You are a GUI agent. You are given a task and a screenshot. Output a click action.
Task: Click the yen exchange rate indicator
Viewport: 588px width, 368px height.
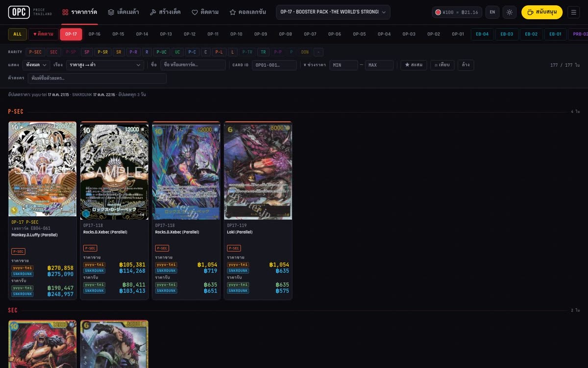pyautogui.click(x=457, y=12)
